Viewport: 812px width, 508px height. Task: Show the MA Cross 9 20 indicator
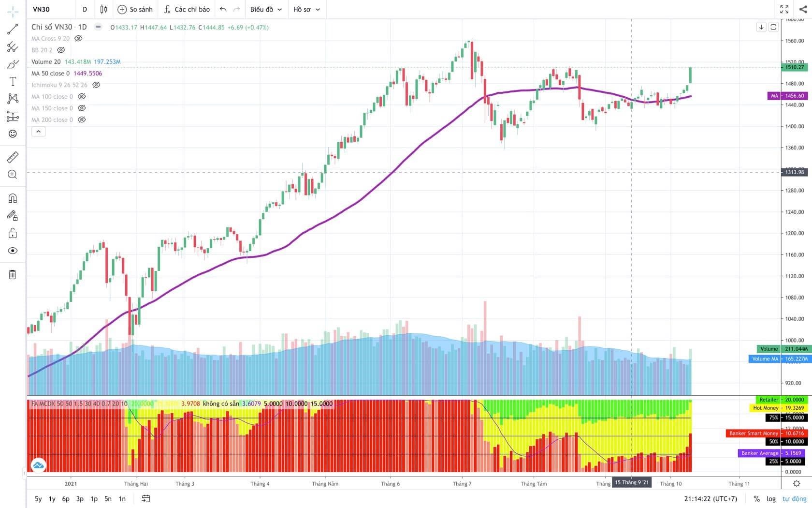pyautogui.click(x=78, y=39)
